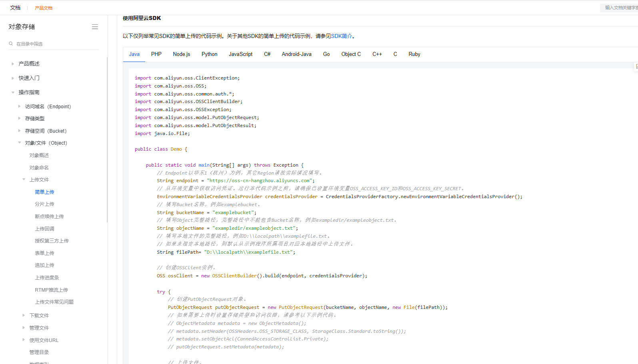The height and width of the screenshot is (364, 638).
Task: Focus the document keyword search box
Action: pyautogui.click(x=619, y=8)
